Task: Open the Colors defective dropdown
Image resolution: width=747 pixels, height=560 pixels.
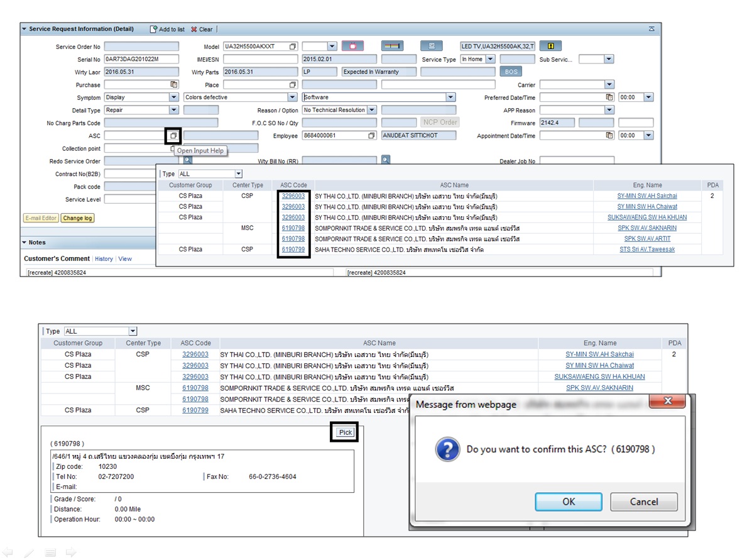Action: [x=293, y=97]
